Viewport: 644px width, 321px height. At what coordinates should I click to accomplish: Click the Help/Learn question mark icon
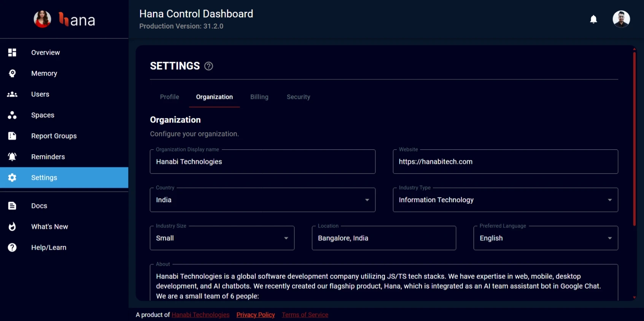[12, 247]
